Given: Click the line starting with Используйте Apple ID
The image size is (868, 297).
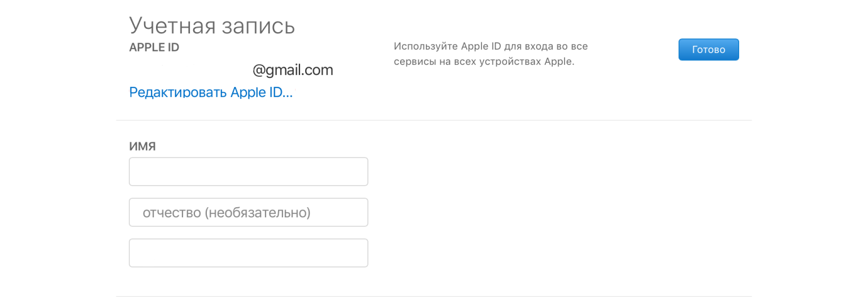Looking at the screenshot, I should (491, 46).
